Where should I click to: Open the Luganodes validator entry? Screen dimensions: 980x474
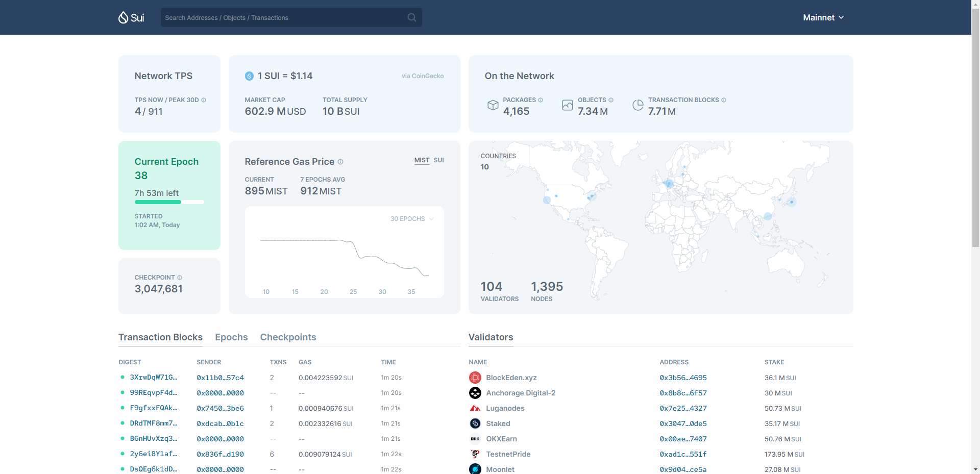coord(505,408)
